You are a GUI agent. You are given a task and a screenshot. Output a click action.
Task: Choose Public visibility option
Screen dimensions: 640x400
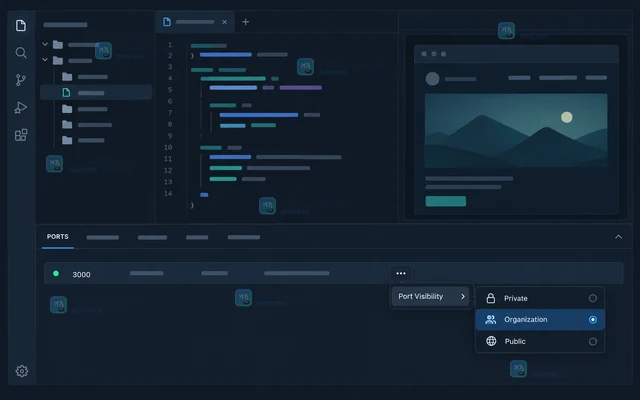[x=540, y=341]
